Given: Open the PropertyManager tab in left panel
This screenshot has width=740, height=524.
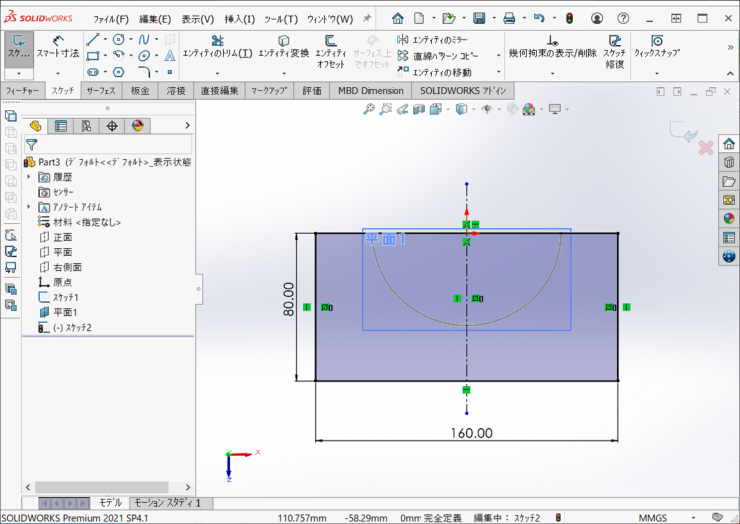Looking at the screenshot, I should 62,126.
